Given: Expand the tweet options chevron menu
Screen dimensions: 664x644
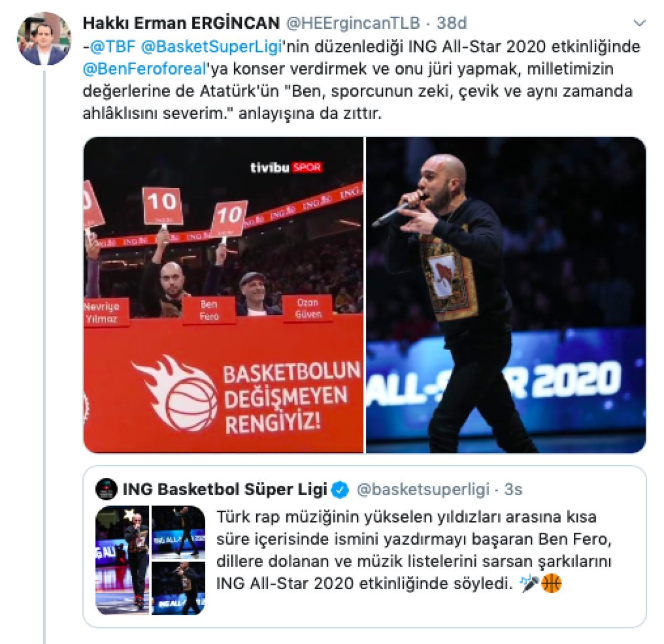Looking at the screenshot, I should (640, 23).
